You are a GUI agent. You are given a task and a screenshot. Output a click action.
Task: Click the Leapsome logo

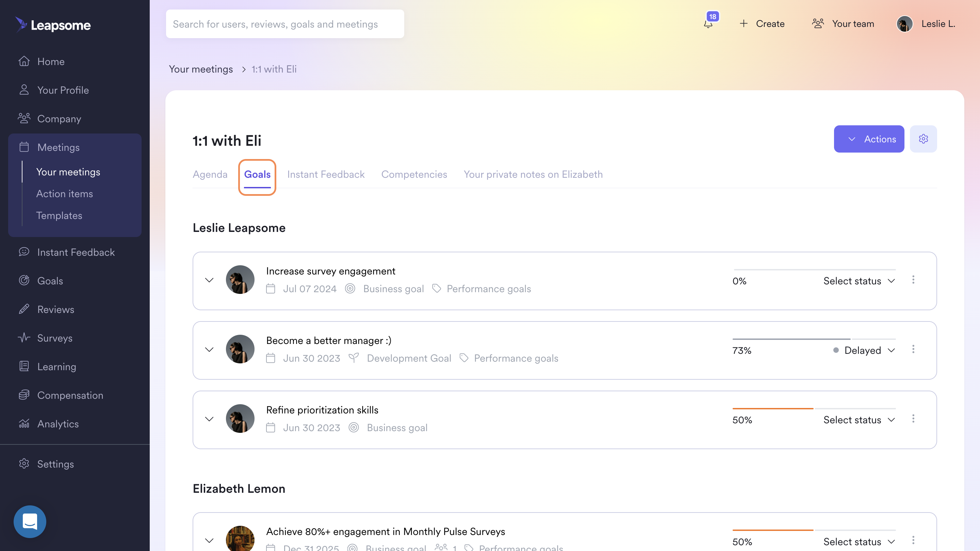53,25
